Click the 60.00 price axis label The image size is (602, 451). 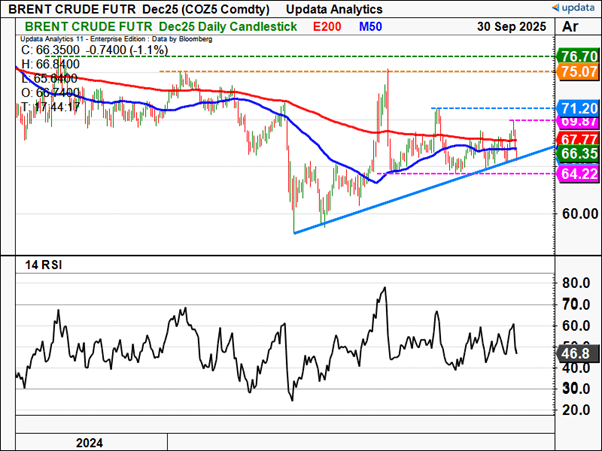[579, 213]
